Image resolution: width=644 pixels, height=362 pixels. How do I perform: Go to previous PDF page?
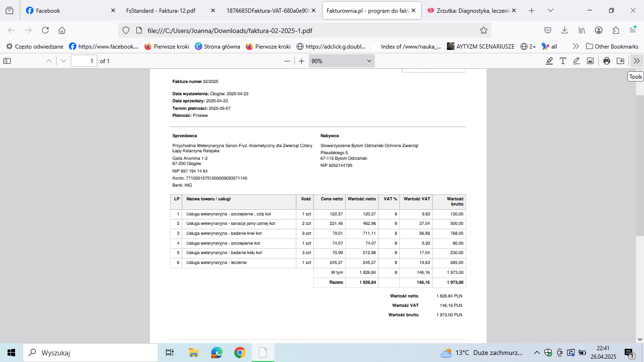[x=49, y=61]
